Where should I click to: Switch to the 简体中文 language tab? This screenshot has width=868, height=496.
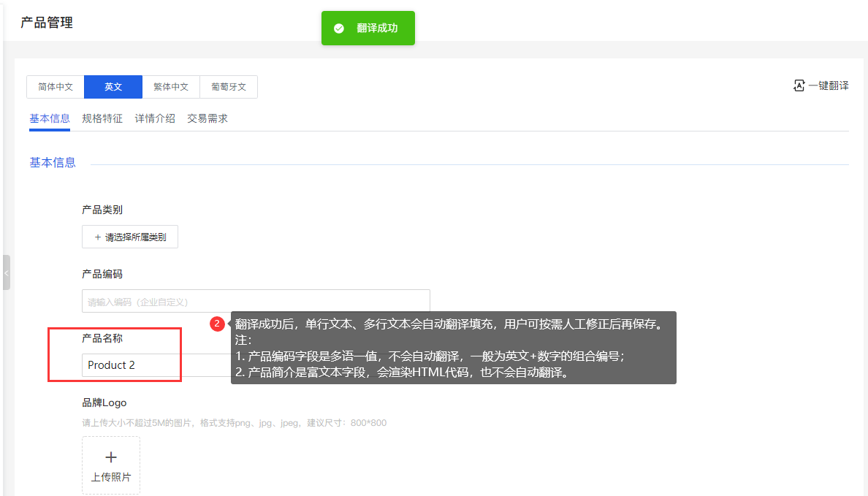pos(54,86)
